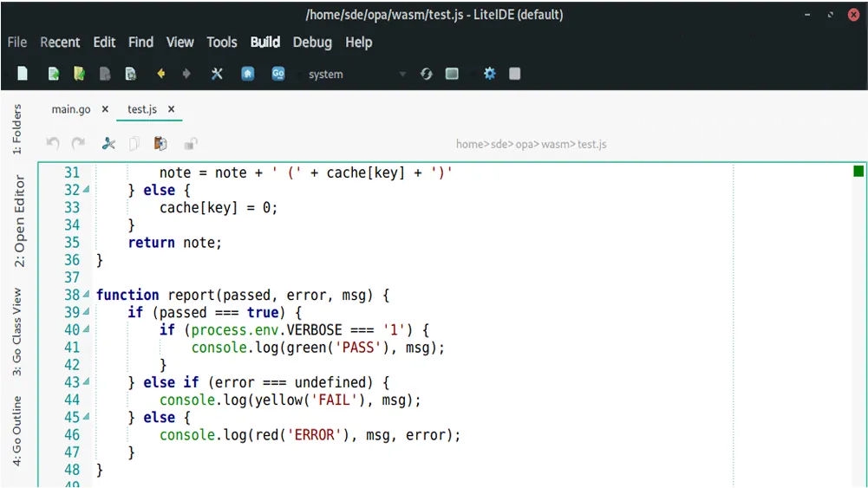
Task: Click the undo arrow in the editor toolbar
Action: [53, 144]
